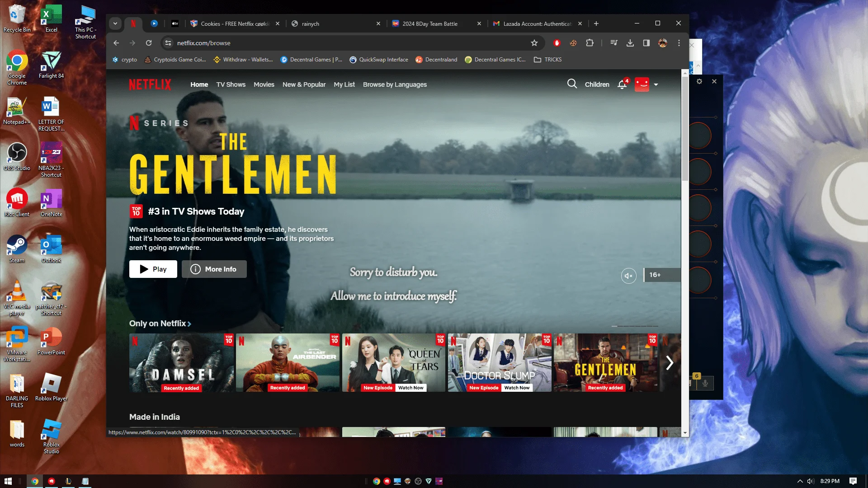Toggle Chrome side panel

click(646, 43)
